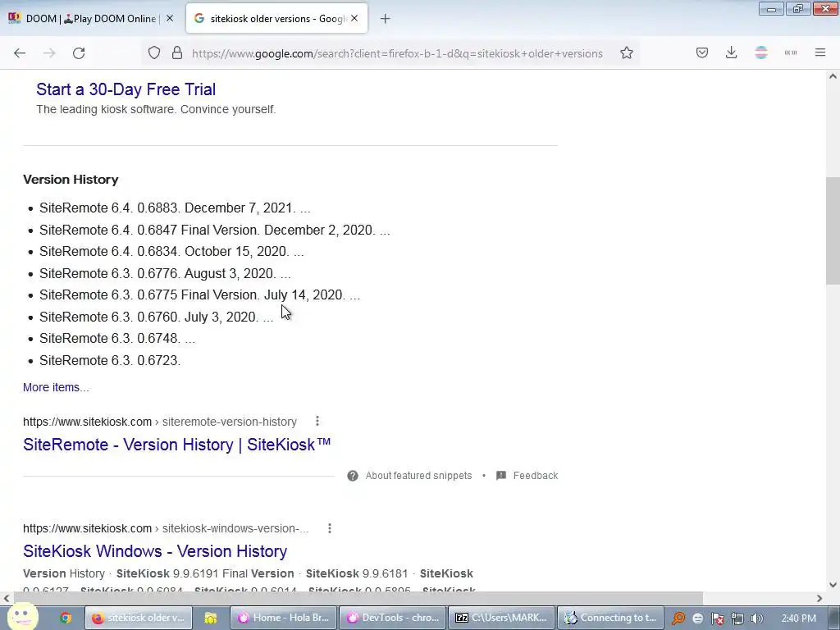The image size is (840, 630).
Task: Switch to Home - Hola Browser taskbar window
Action: tap(283, 618)
